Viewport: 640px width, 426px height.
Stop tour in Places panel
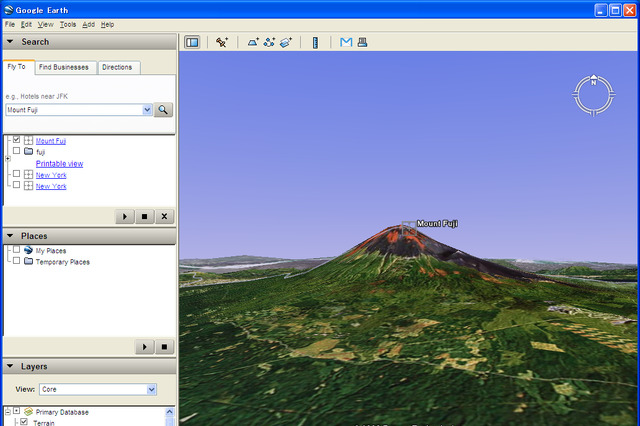[164, 347]
